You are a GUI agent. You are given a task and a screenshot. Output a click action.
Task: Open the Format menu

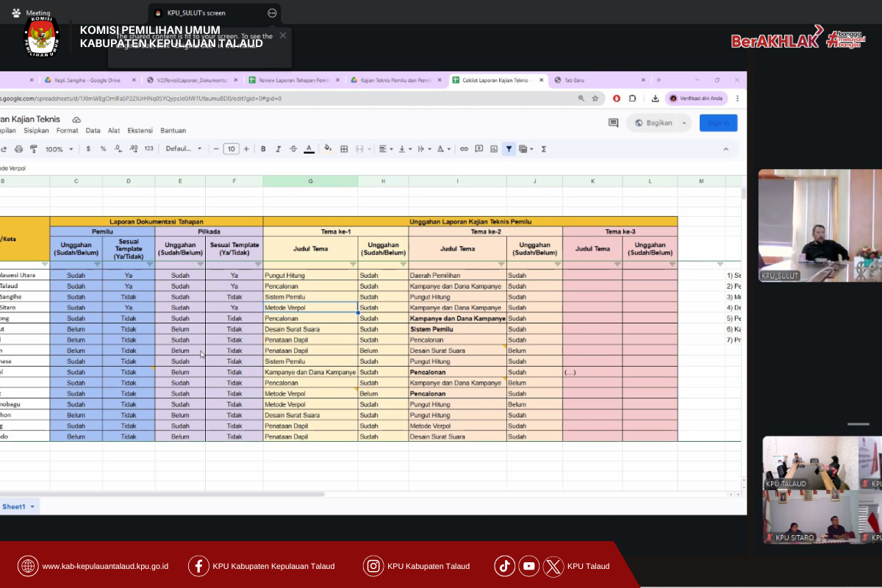point(67,131)
